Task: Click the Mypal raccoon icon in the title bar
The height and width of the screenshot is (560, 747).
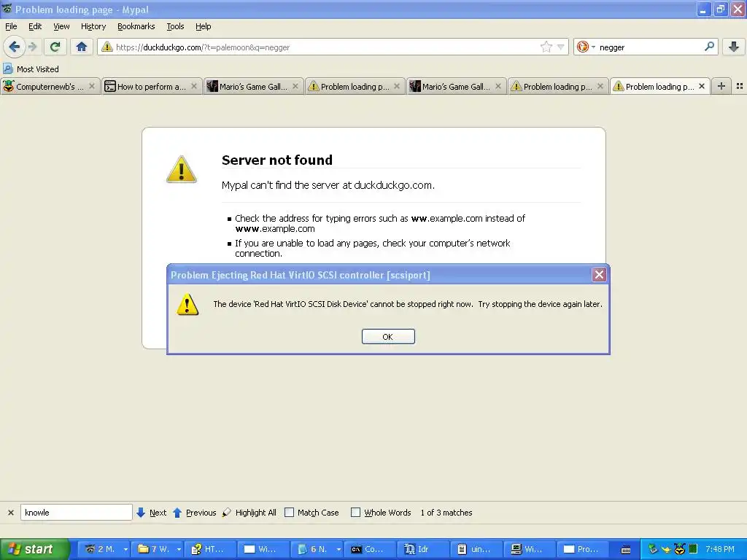Action: click(7, 9)
